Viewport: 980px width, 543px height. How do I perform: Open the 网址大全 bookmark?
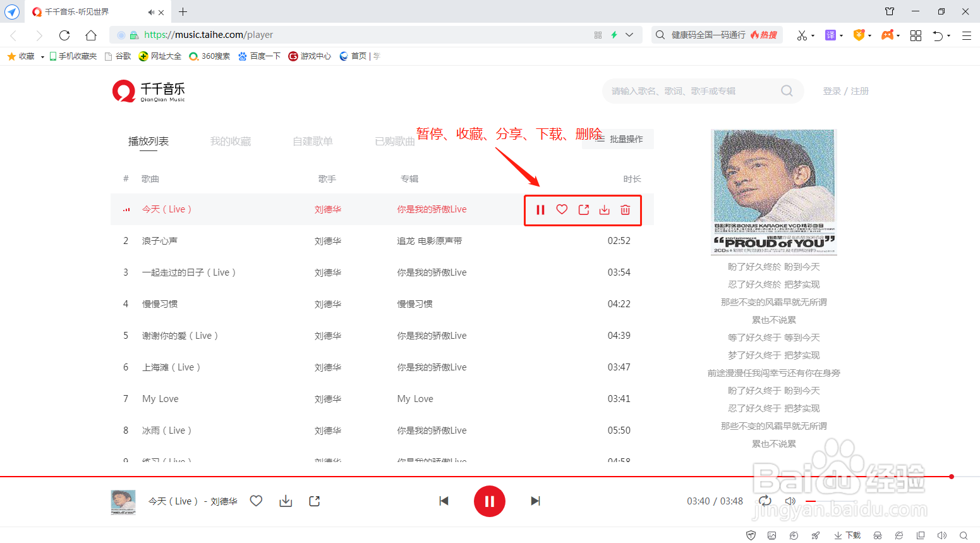tap(160, 56)
